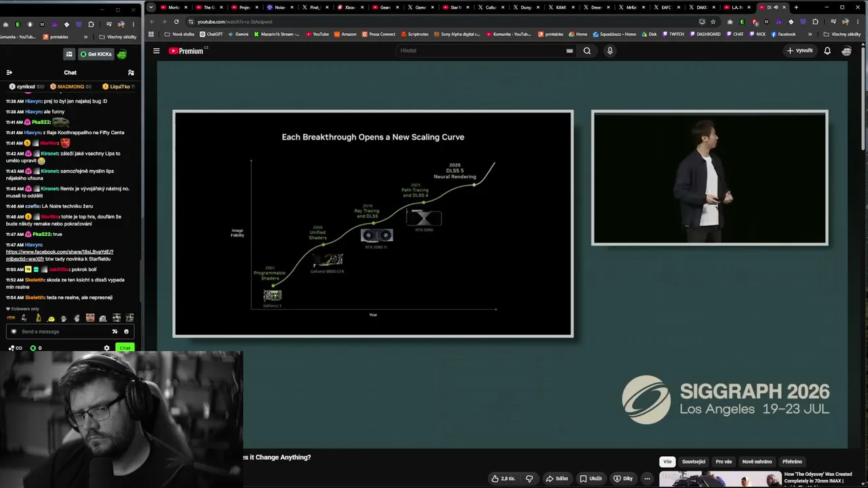Open the YouTube guide hamburger menu
The height and width of the screenshot is (488, 868).
tap(156, 51)
